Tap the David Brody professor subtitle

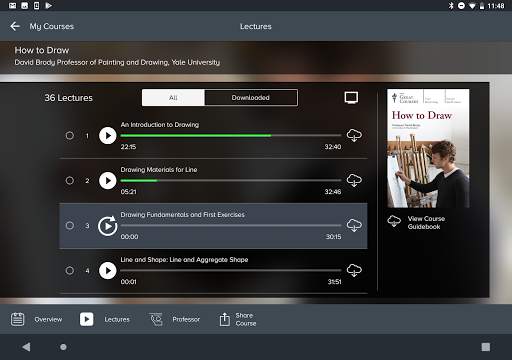(117, 62)
